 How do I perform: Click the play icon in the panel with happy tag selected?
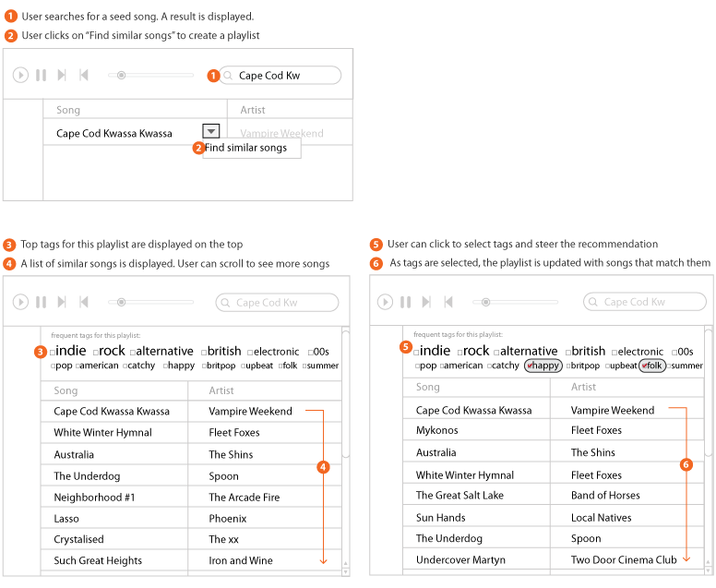click(x=386, y=302)
